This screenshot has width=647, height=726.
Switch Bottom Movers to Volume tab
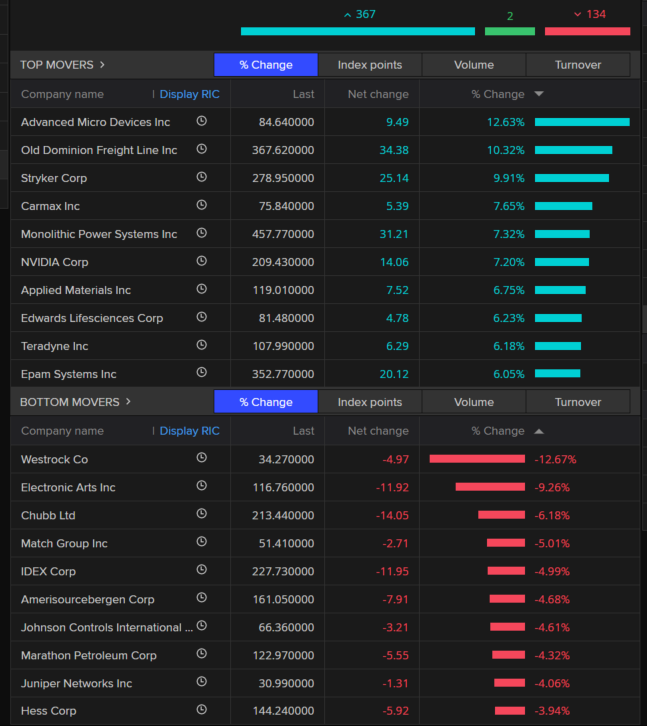point(474,402)
